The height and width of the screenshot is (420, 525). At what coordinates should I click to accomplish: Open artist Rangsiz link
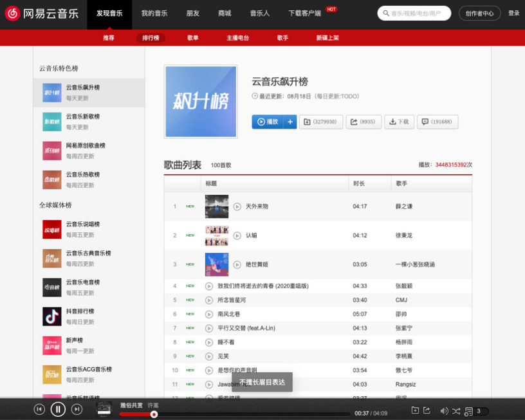[405, 385]
